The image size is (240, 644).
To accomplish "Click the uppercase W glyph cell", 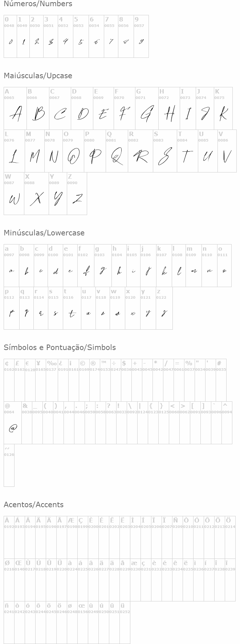I will tap(14, 194).
